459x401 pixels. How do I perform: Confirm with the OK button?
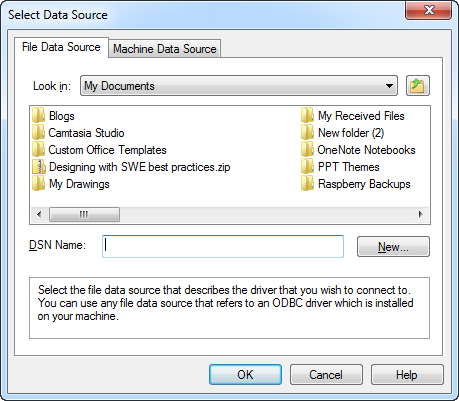(x=245, y=375)
